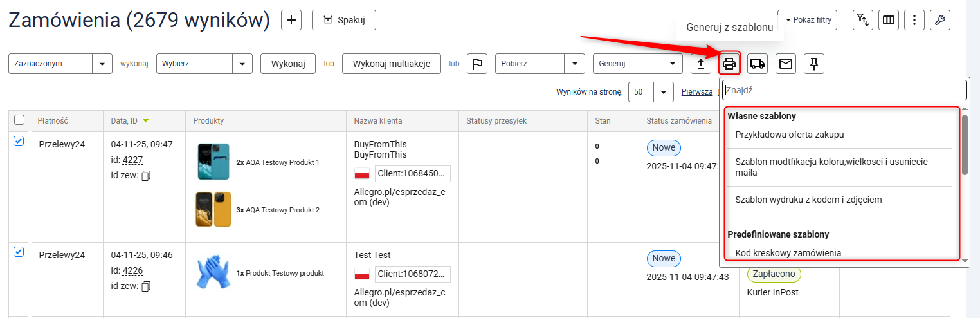Uncheck the checkbox for order 4226

tap(19, 252)
